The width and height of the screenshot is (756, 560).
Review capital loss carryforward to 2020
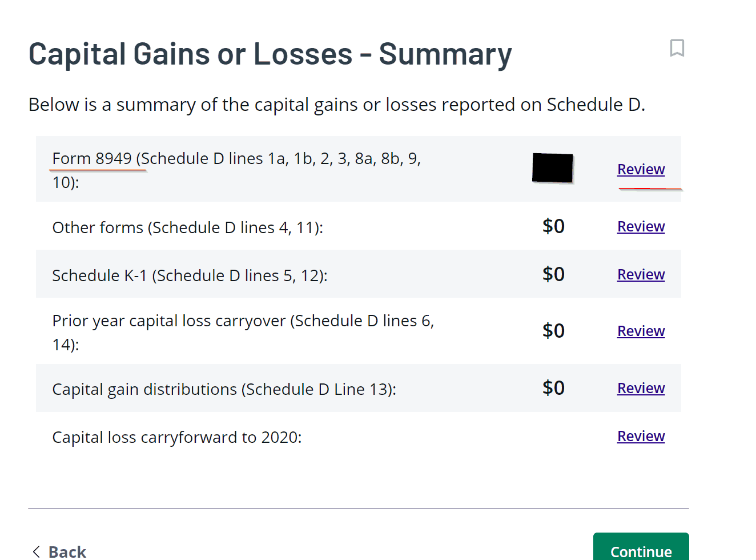[641, 436]
